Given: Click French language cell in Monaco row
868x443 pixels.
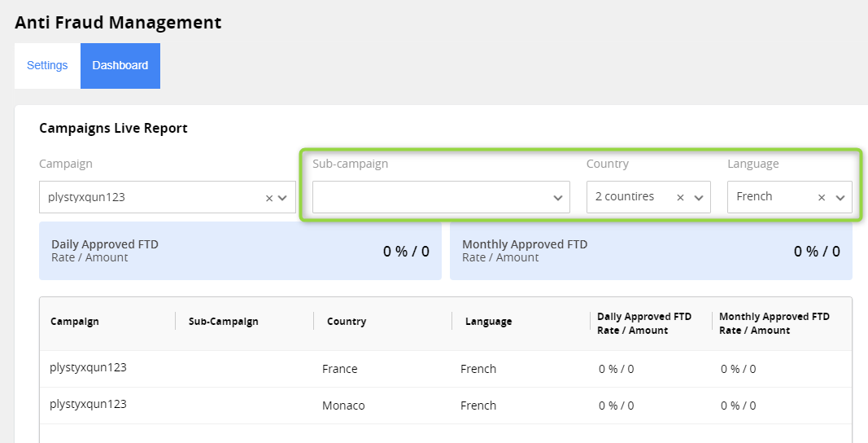Looking at the screenshot, I should 478,406.
